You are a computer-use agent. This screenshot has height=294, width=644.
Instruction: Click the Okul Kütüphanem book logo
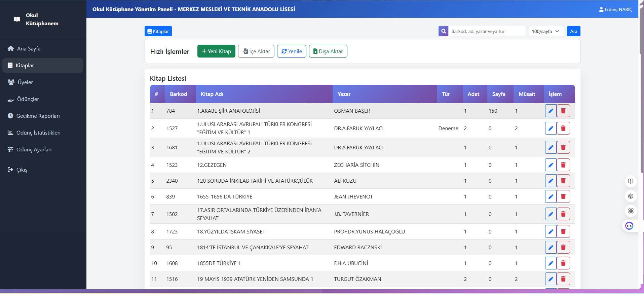[17, 19]
